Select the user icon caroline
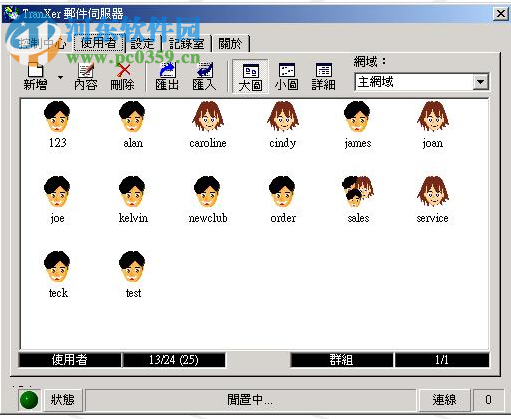The height and width of the screenshot is (419, 511). point(208,125)
